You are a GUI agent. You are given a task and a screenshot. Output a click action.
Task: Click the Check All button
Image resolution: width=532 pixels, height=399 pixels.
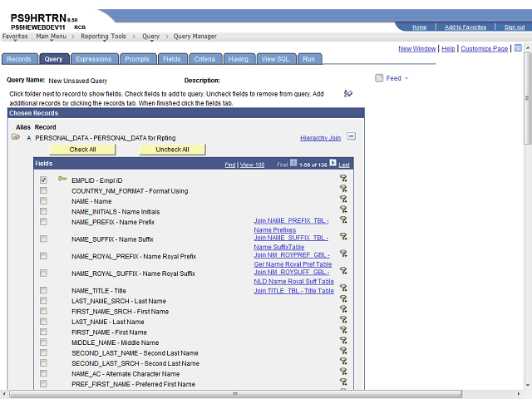83,150
